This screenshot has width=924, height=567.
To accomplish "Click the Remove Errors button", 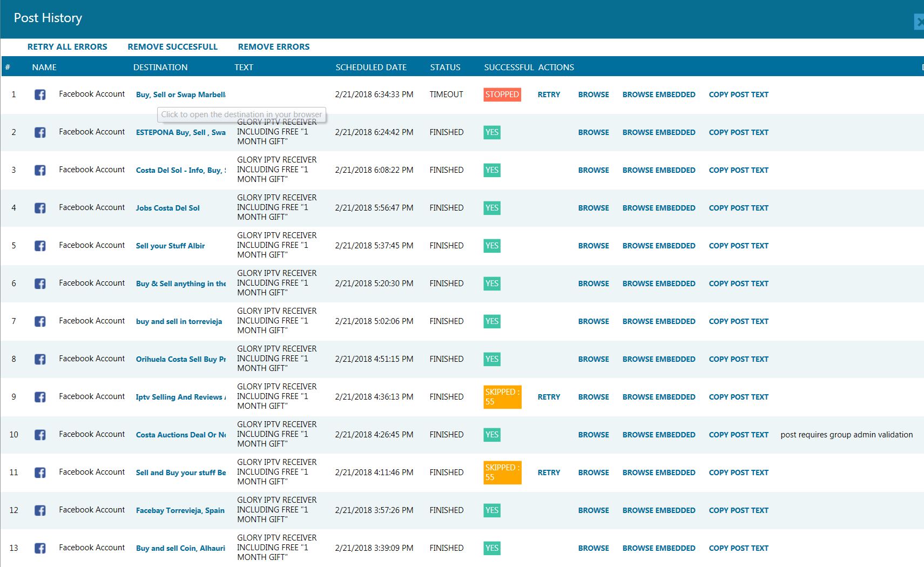I will click(x=274, y=47).
